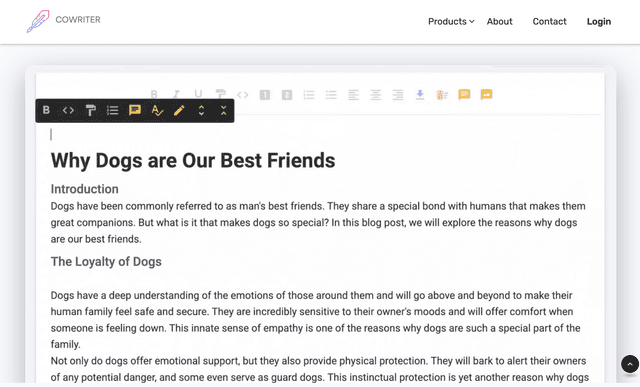
Task: Click the scroll-to-top round button
Action: [x=629, y=364]
